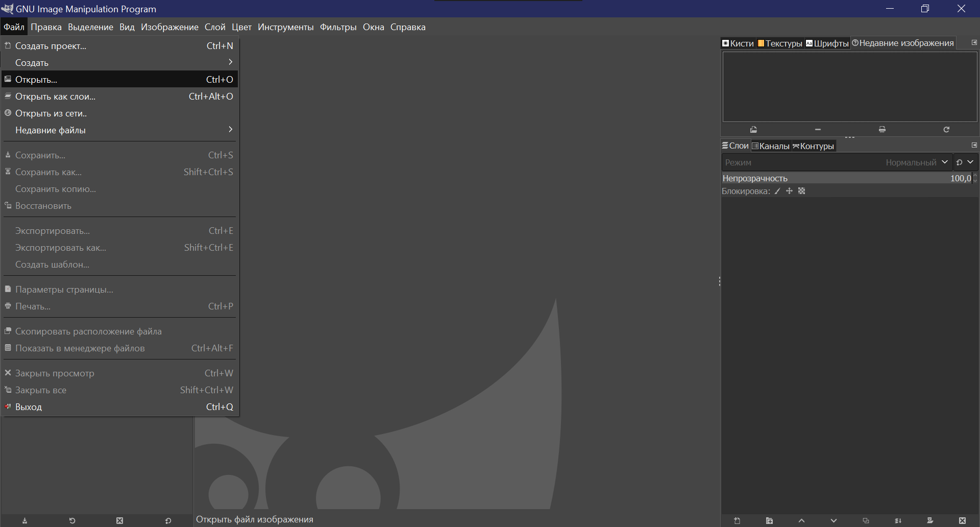Switch to the Кисти tab
980x527 pixels.
pyautogui.click(x=738, y=43)
